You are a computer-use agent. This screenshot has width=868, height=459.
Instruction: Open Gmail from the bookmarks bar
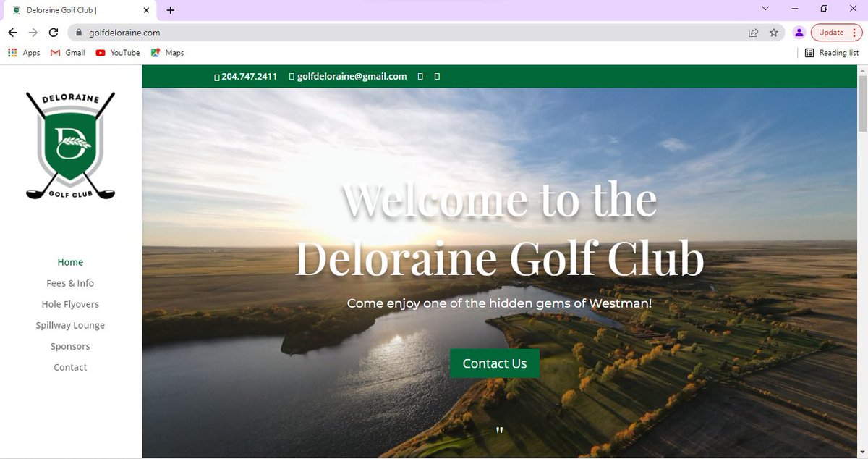click(x=67, y=52)
